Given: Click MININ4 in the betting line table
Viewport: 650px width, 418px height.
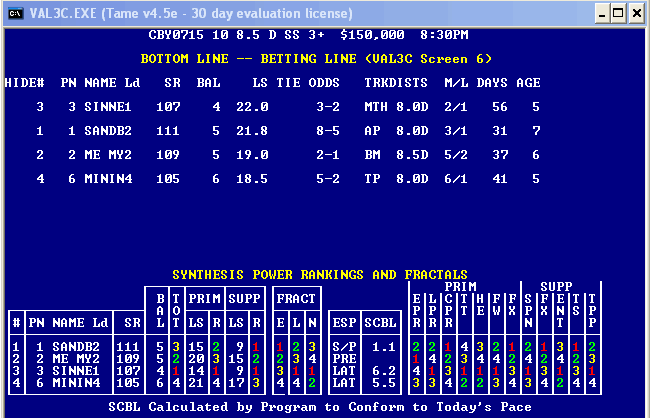Looking at the screenshot, I should click(x=108, y=179).
